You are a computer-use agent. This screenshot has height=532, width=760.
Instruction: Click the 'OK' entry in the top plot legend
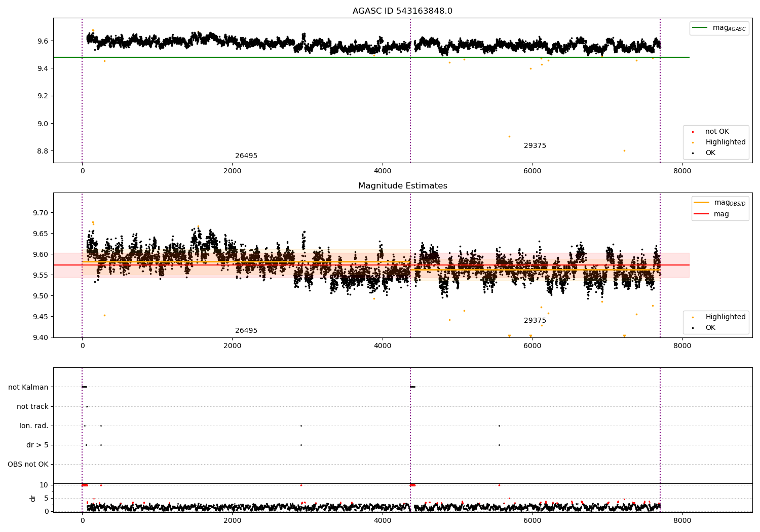tap(710, 153)
